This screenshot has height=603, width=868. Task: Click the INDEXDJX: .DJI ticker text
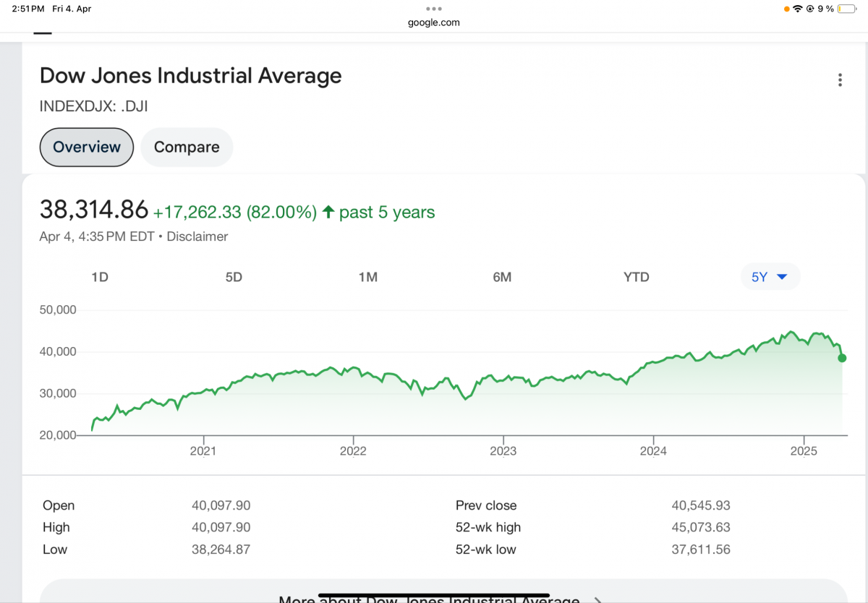tap(94, 107)
